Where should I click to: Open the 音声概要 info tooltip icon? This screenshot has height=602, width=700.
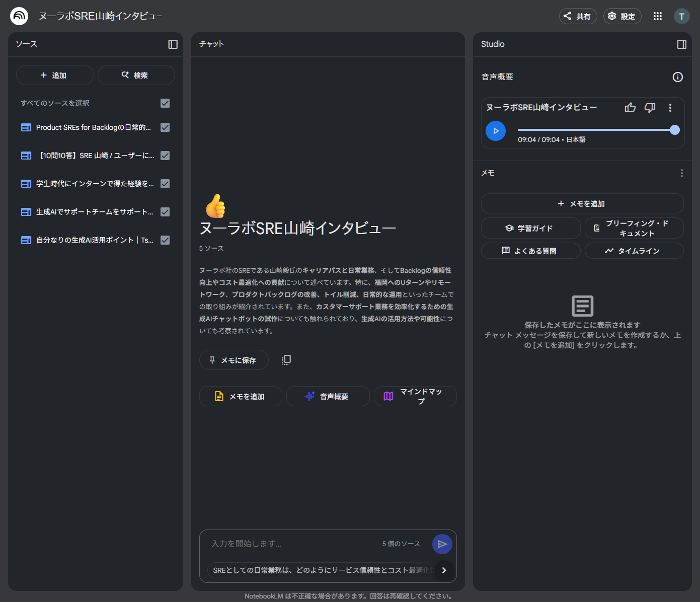[x=677, y=77]
